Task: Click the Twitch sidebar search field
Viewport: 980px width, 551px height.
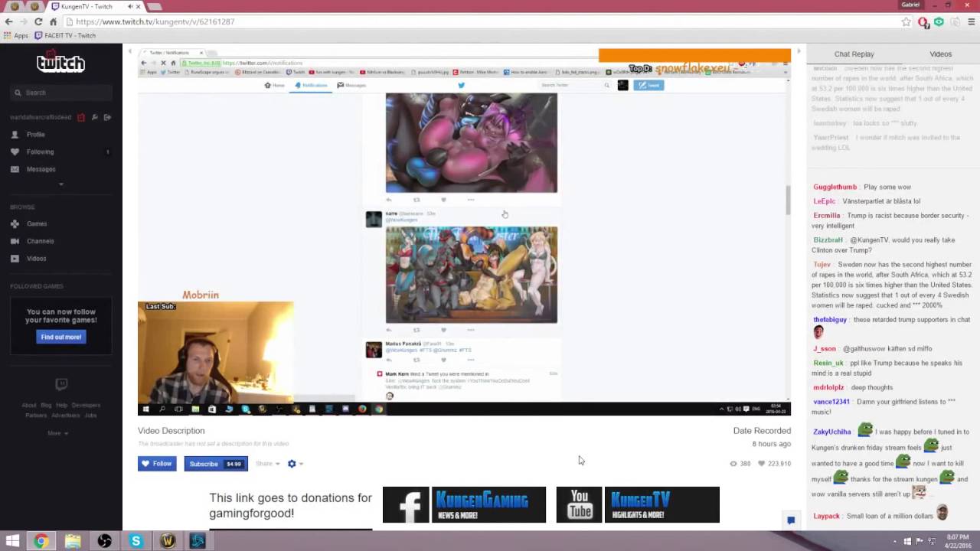Action: point(61,93)
